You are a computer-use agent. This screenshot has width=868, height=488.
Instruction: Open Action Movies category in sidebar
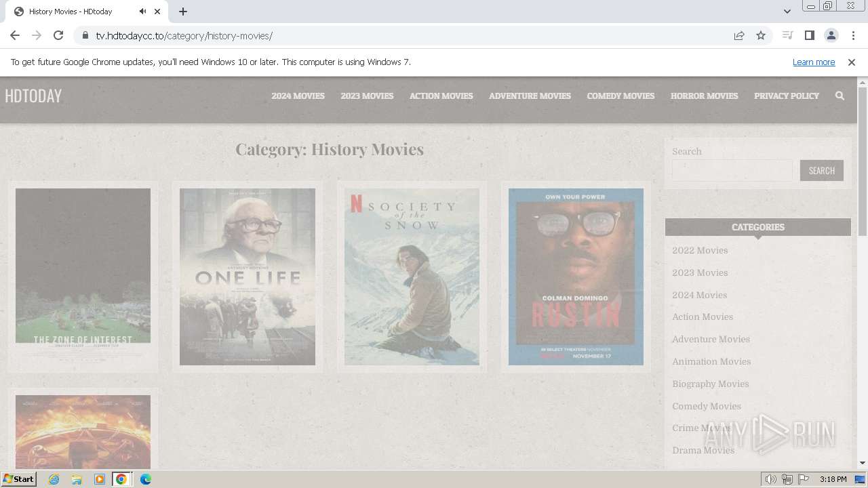(703, 317)
